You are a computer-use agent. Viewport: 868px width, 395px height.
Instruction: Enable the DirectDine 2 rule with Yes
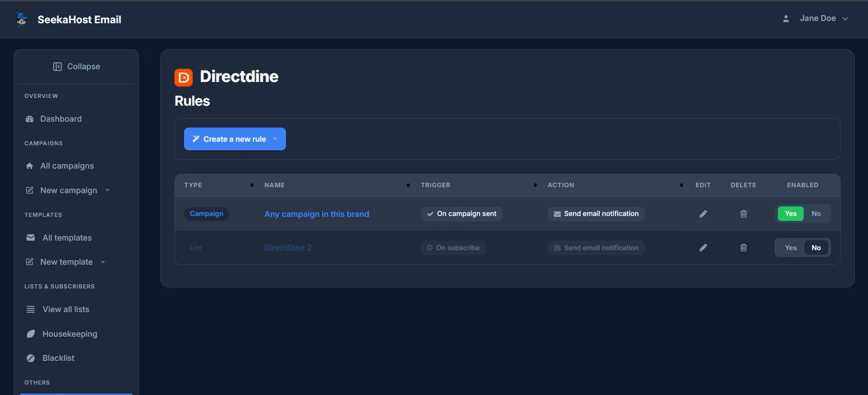(x=791, y=248)
